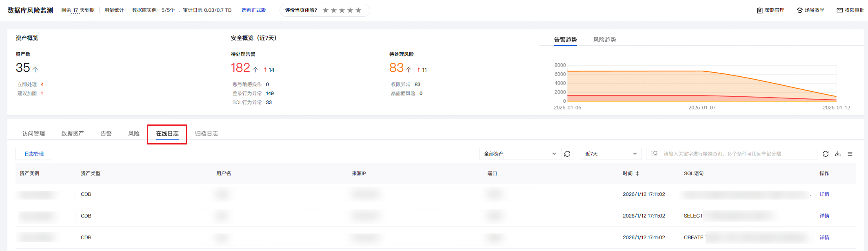Open 场景教学 tutorial
The image size is (868, 251).
[810, 10]
